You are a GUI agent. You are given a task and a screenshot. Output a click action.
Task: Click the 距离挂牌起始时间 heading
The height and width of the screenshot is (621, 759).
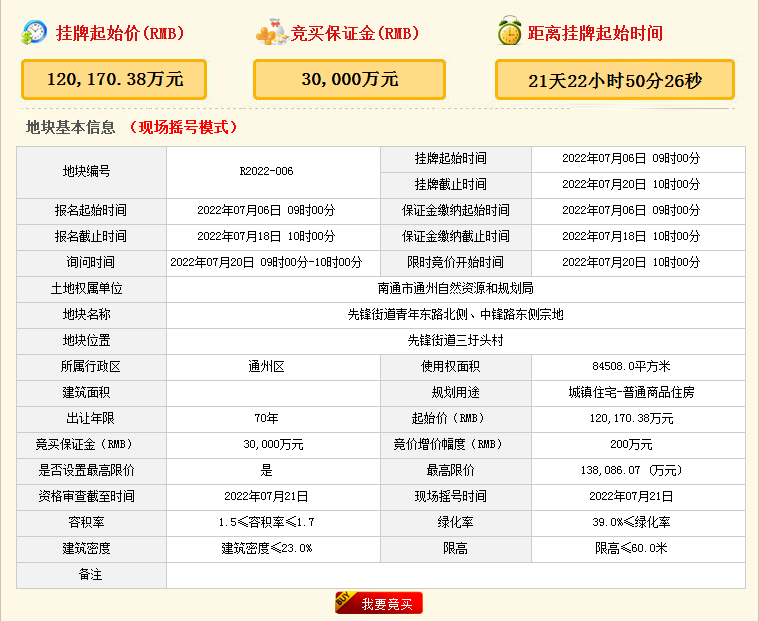595,33
